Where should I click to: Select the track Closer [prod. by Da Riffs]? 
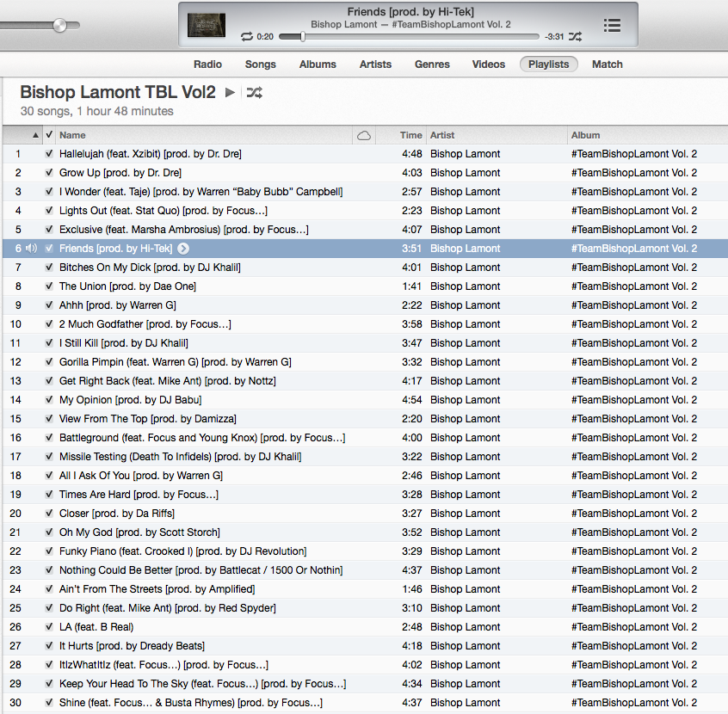coord(117,514)
